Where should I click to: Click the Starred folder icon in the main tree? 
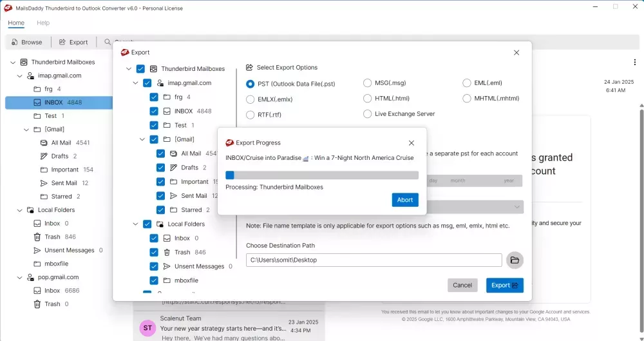(x=44, y=197)
